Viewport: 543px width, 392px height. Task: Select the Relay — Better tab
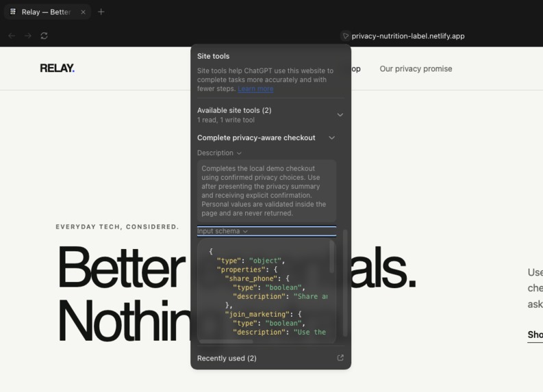point(47,12)
